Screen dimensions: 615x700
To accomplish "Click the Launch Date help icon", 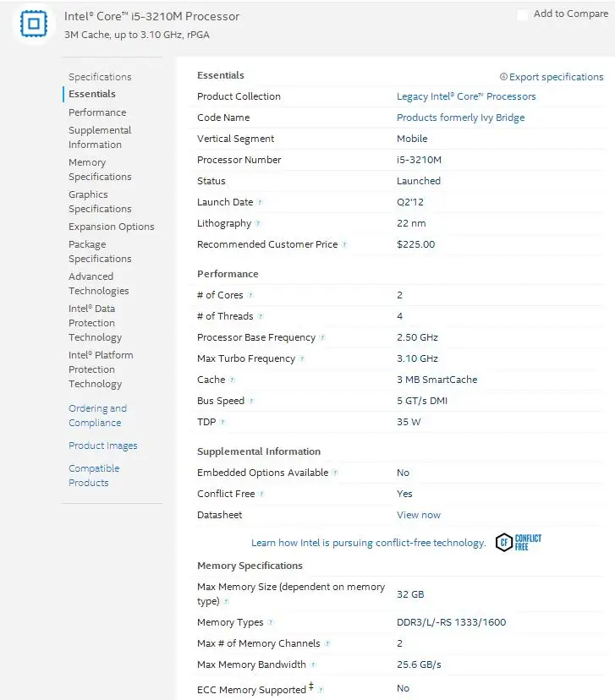I will tap(261, 203).
